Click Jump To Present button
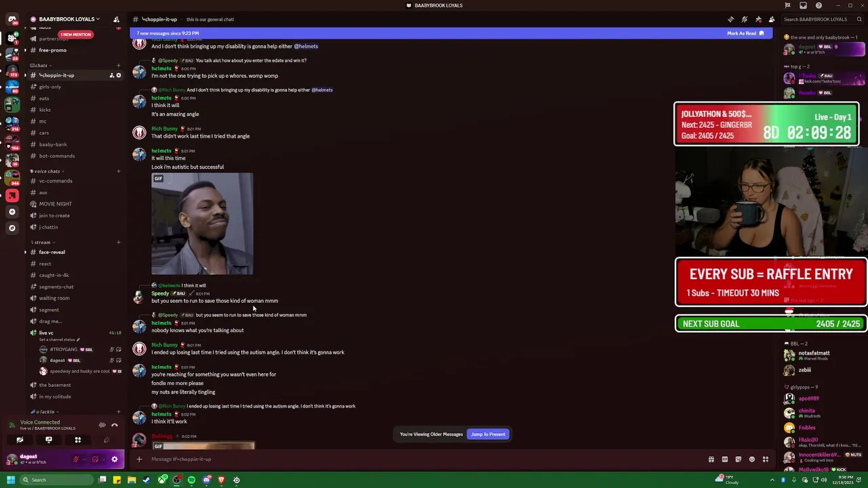The width and height of the screenshot is (868, 488). pos(488,434)
